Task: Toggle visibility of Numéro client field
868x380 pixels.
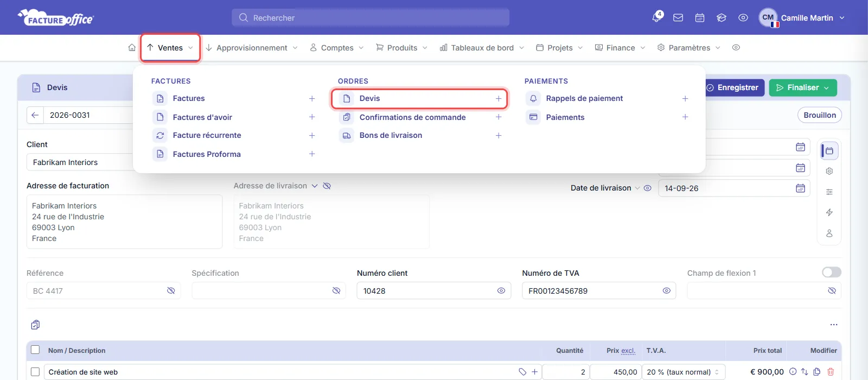Action: 501,291
